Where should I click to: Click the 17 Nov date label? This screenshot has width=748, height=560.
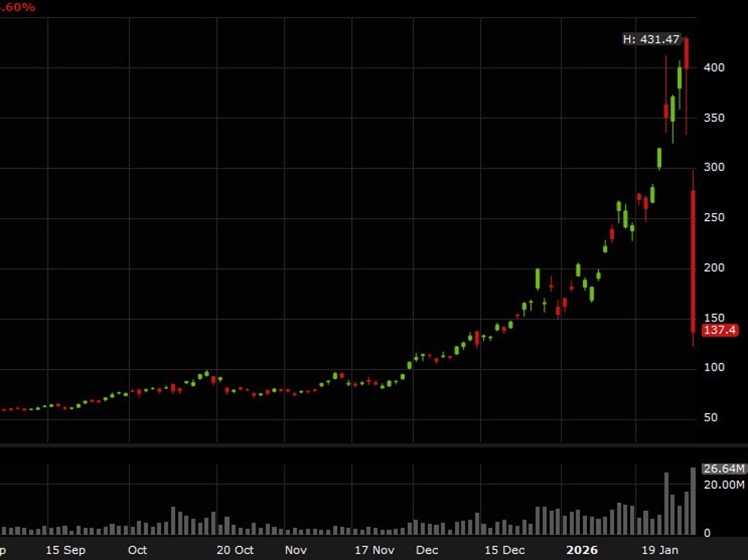(x=374, y=550)
